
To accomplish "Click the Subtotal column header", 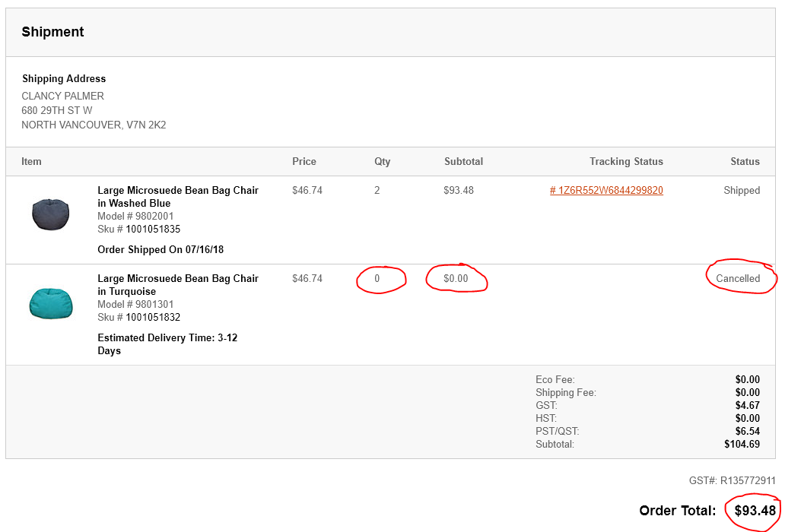I will 463,161.
